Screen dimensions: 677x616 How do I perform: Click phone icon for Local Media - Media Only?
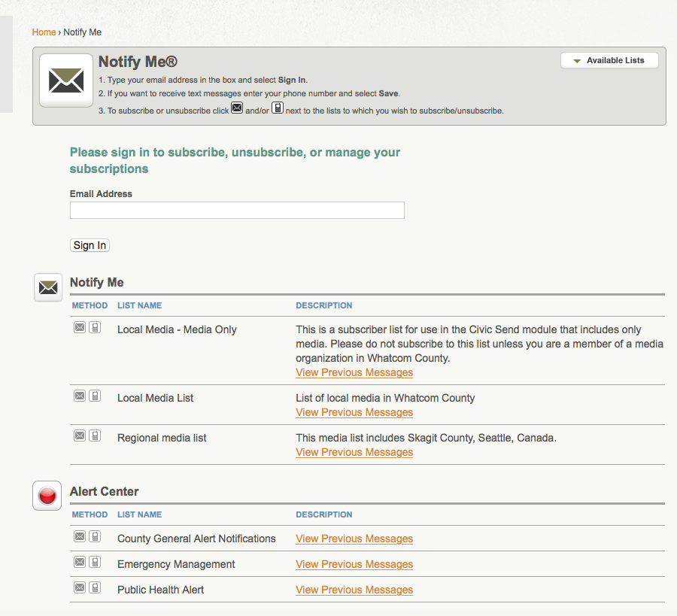(95, 327)
